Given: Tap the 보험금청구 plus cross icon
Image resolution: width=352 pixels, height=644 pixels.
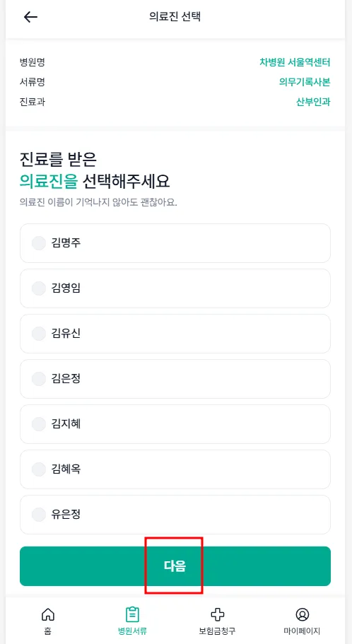Looking at the screenshot, I should [217, 615].
